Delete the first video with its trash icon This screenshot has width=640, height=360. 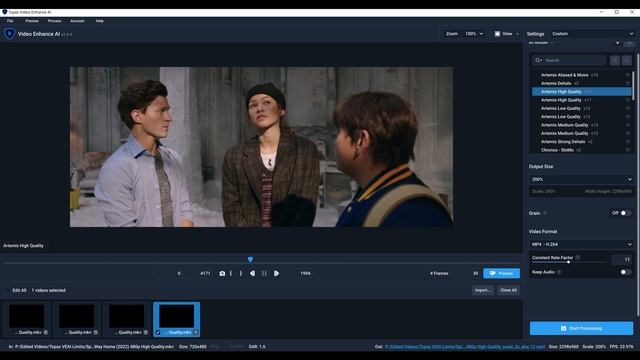(x=45, y=333)
